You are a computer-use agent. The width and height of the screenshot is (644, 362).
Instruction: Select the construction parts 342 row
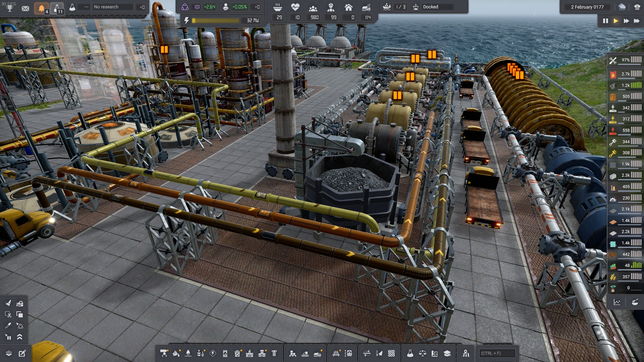click(626, 108)
